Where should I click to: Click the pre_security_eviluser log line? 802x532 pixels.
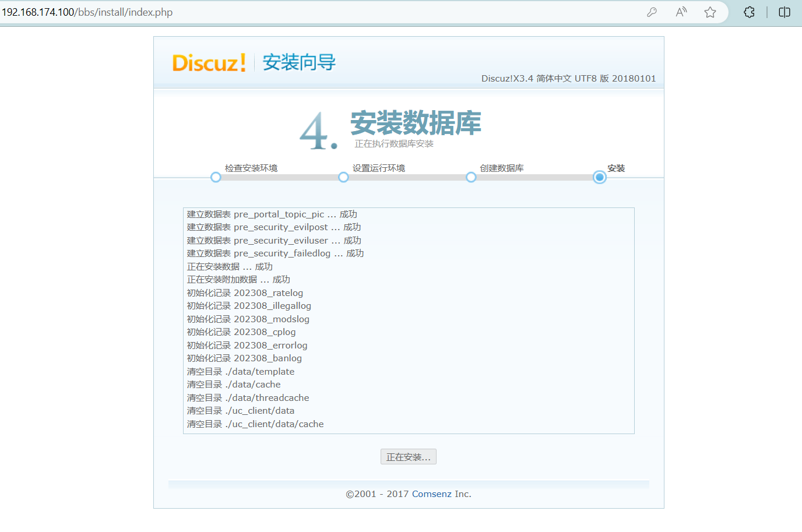274,241
